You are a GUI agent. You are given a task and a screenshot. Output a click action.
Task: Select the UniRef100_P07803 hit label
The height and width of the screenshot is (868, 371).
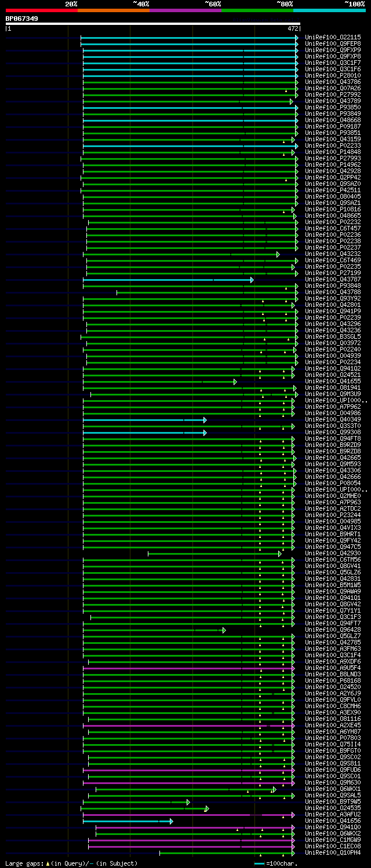(x=333, y=738)
